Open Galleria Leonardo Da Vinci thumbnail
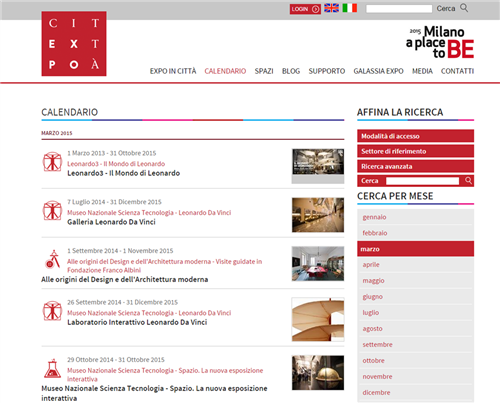 tap(318, 215)
